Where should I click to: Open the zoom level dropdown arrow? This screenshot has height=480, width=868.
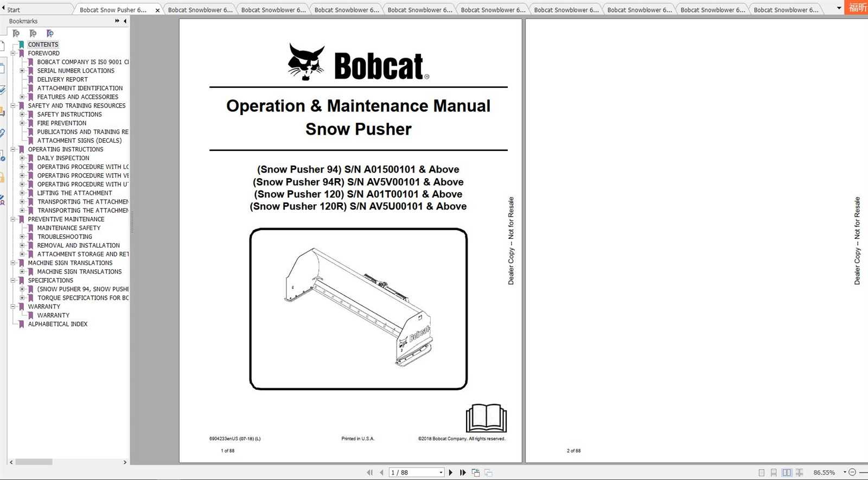coord(844,472)
